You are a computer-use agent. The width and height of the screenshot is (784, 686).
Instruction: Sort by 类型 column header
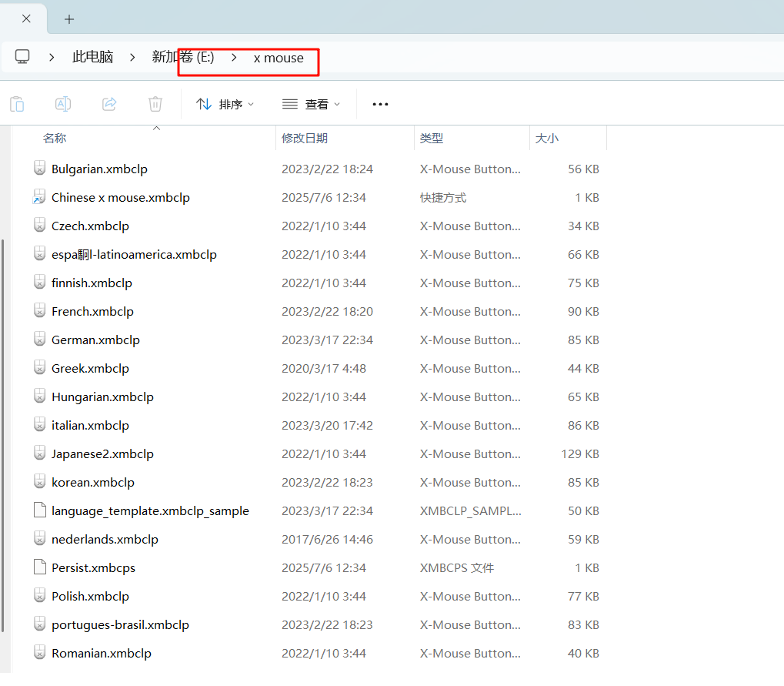432,139
